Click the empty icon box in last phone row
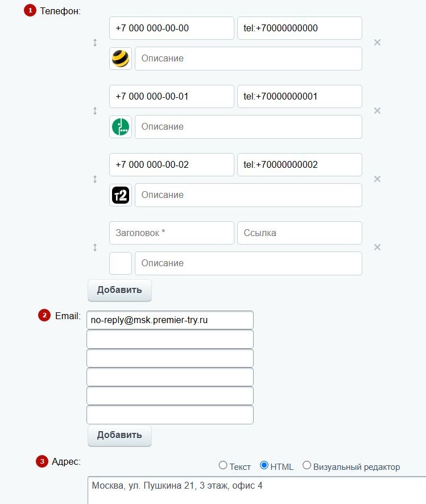 point(121,263)
